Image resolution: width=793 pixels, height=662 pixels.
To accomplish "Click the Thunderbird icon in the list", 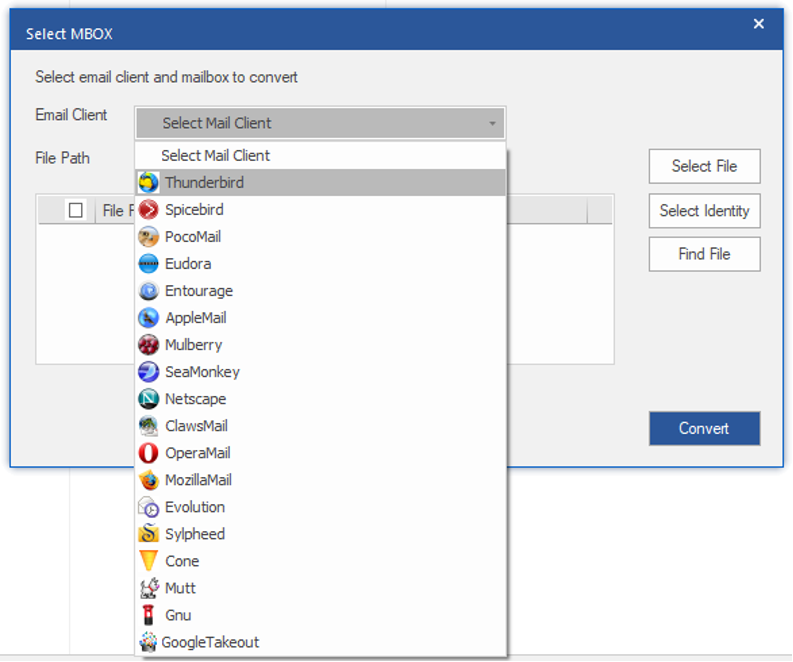I will pyautogui.click(x=148, y=183).
